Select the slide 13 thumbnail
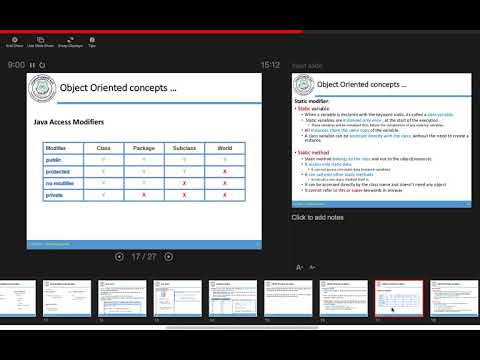This screenshot has width=480, height=360. click(178, 298)
